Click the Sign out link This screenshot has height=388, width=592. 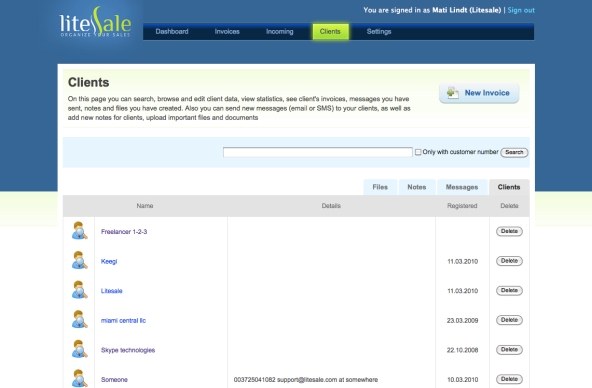tap(521, 10)
